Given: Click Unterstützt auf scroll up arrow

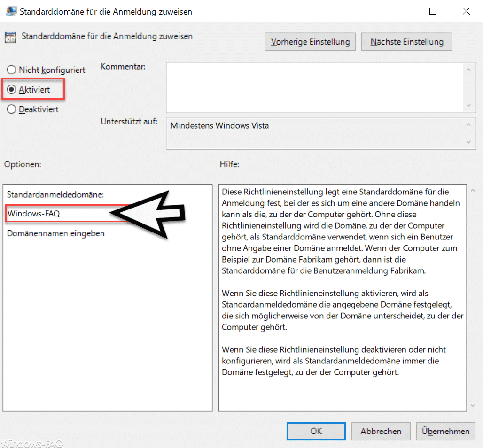Looking at the screenshot, I should click(468, 125).
